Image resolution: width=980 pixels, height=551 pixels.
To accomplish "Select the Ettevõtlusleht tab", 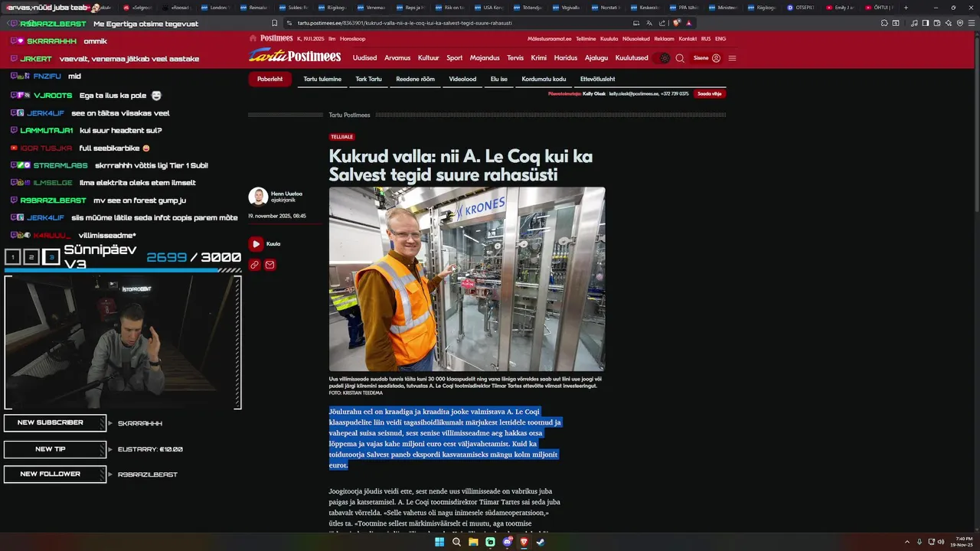I will tap(598, 79).
